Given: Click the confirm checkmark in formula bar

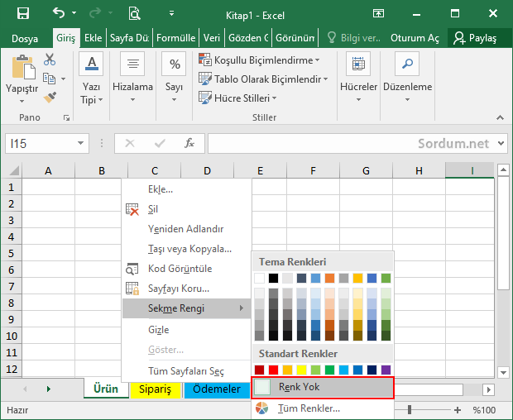Looking at the screenshot, I should (x=160, y=143).
